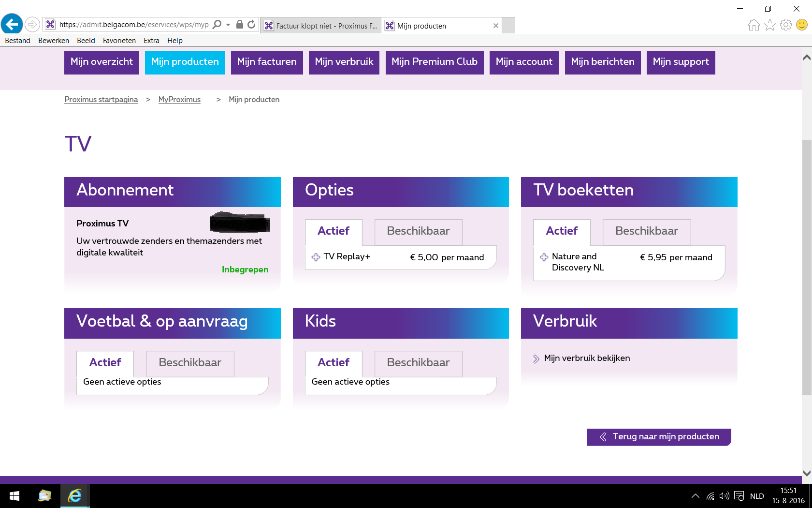Image resolution: width=812 pixels, height=508 pixels.
Task: Select Actief tab in Kids
Action: coord(333,363)
